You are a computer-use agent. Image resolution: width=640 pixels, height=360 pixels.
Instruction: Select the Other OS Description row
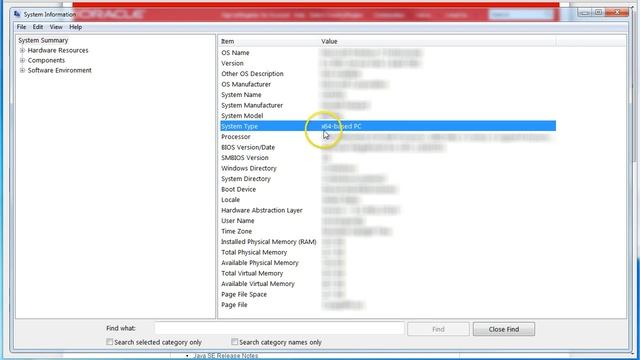pos(388,74)
